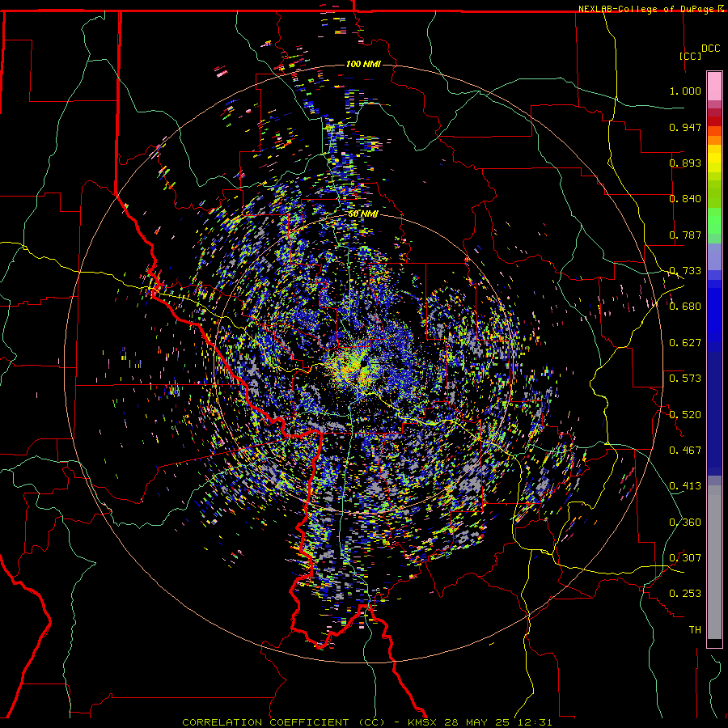Click the CORRELATION COEFFICIENT (CC) title text

pos(284,722)
